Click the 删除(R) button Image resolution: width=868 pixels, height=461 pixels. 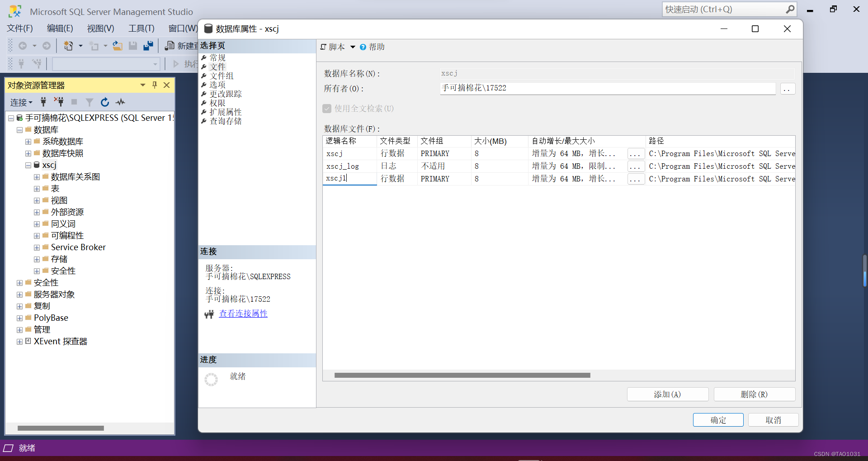[x=754, y=394]
